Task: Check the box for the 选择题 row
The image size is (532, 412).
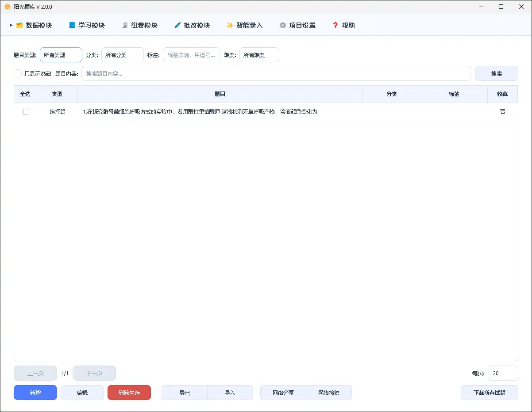Action: point(26,112)
